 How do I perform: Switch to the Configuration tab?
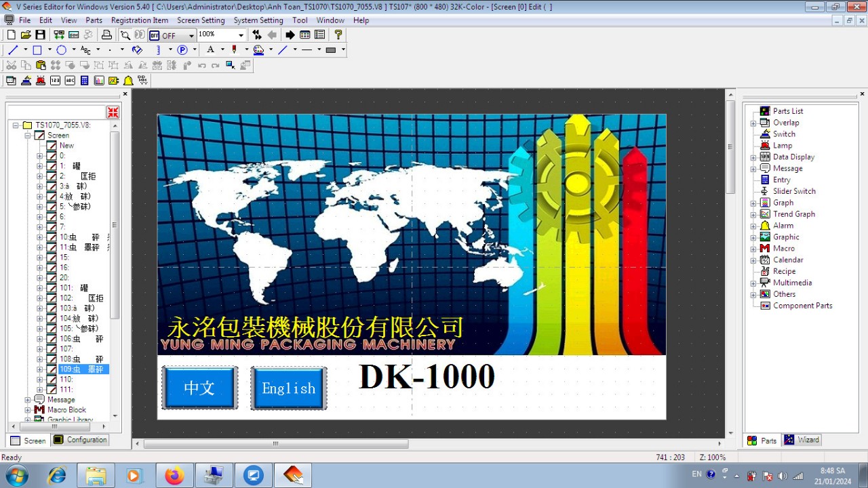[81, 440]
